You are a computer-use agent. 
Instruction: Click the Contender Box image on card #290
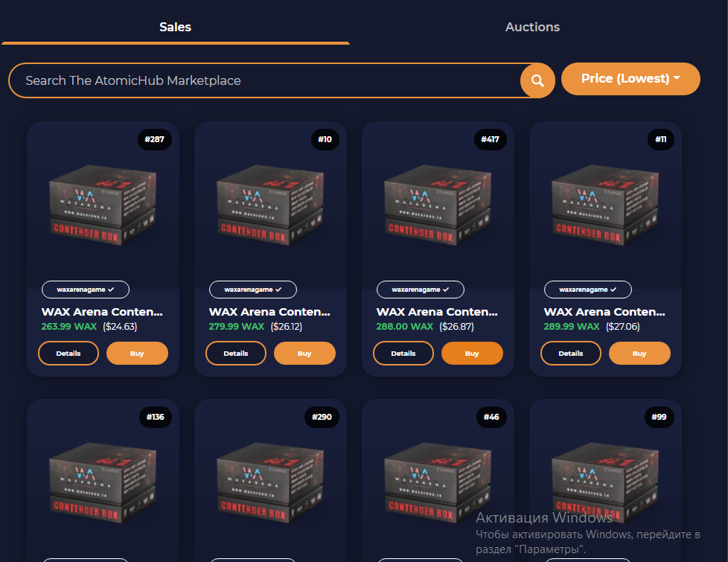[270, 483]
